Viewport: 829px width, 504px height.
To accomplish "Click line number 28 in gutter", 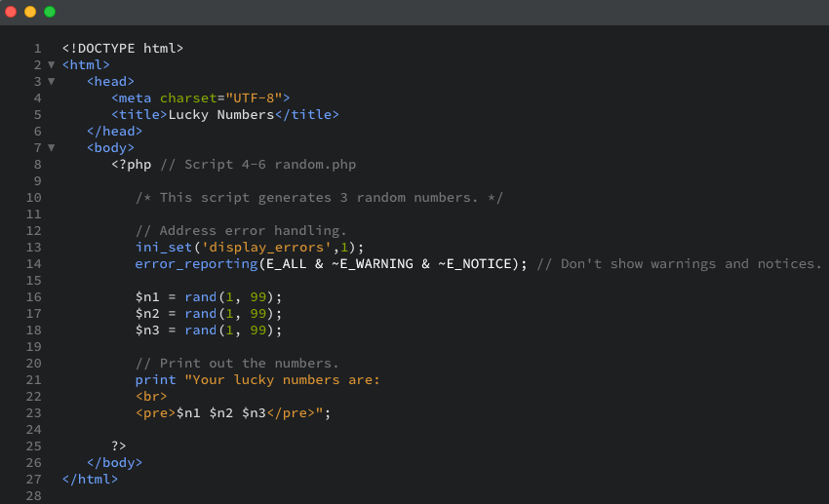I will (34, 496).
